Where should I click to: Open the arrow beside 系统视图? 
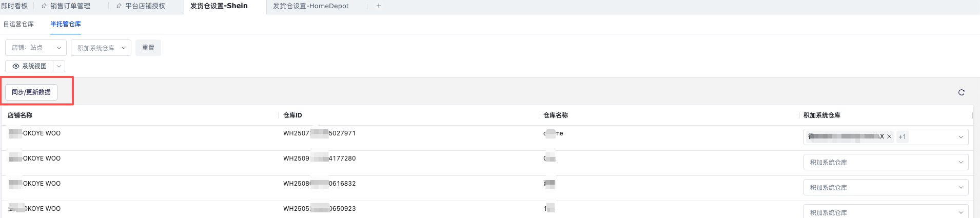click(59, 66)
